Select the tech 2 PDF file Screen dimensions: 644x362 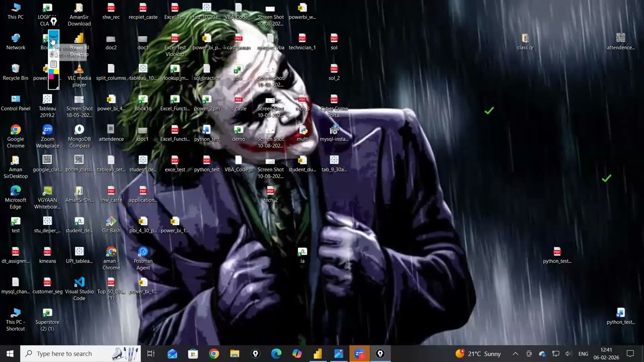[x=270, y=194]
